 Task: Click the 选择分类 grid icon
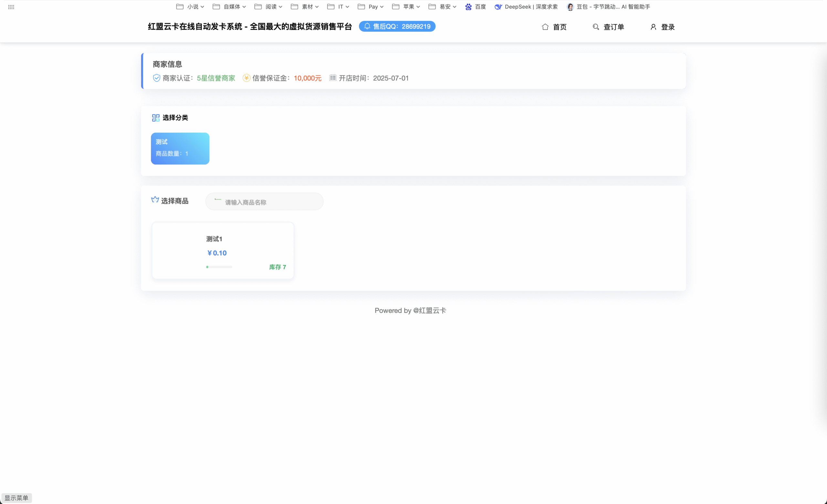(x=156, y=118)
